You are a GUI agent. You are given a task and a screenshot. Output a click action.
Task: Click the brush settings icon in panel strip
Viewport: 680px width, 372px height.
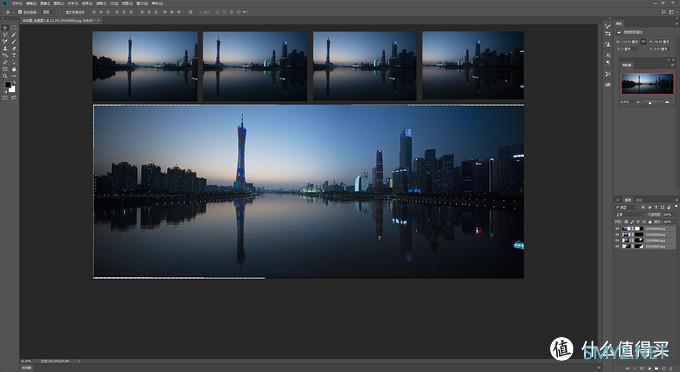tap(608, 26)
